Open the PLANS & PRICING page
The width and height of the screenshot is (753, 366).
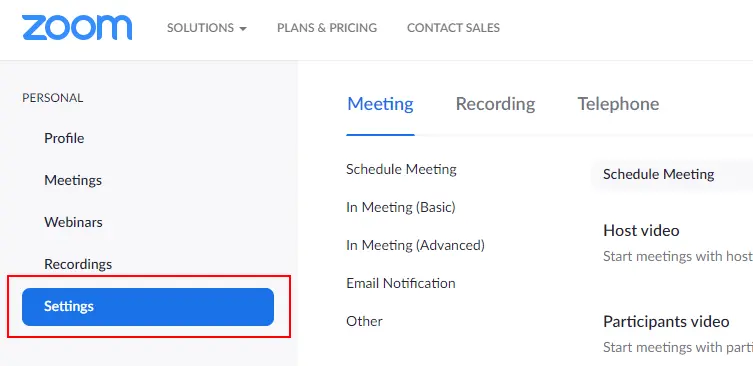pos(327,28)
